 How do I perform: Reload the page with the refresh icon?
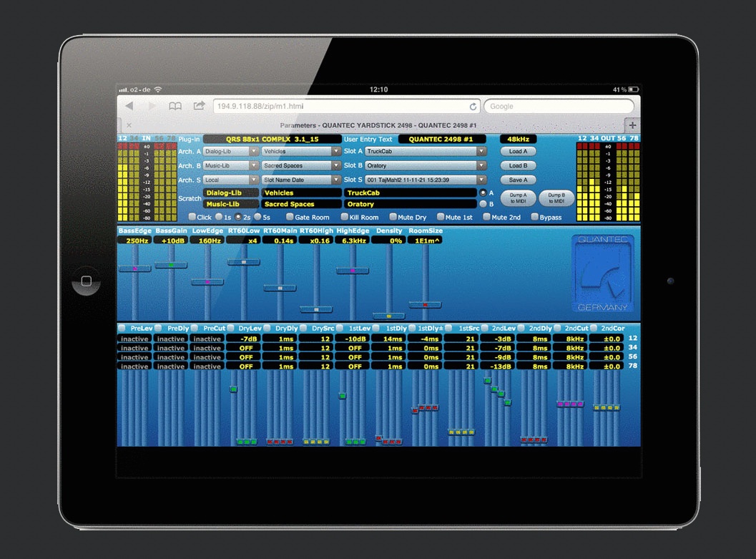[473, 107]
